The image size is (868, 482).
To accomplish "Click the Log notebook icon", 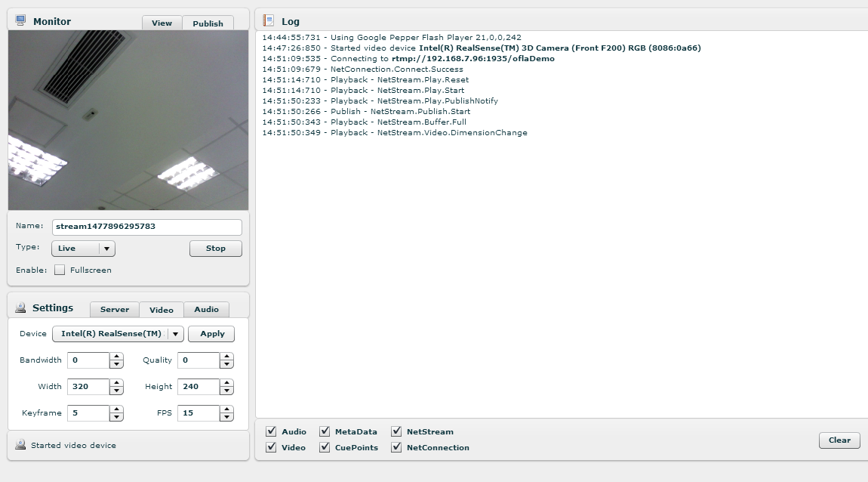I will 269,21.
